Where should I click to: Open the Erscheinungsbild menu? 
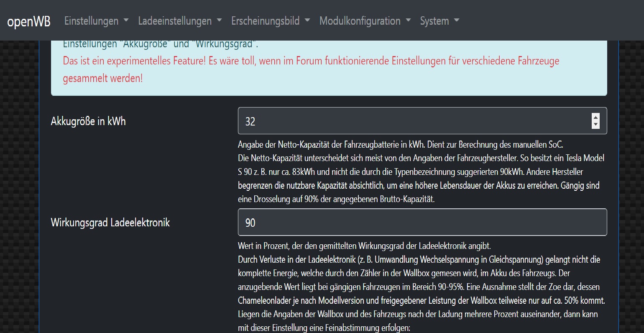tap(265, 21)
